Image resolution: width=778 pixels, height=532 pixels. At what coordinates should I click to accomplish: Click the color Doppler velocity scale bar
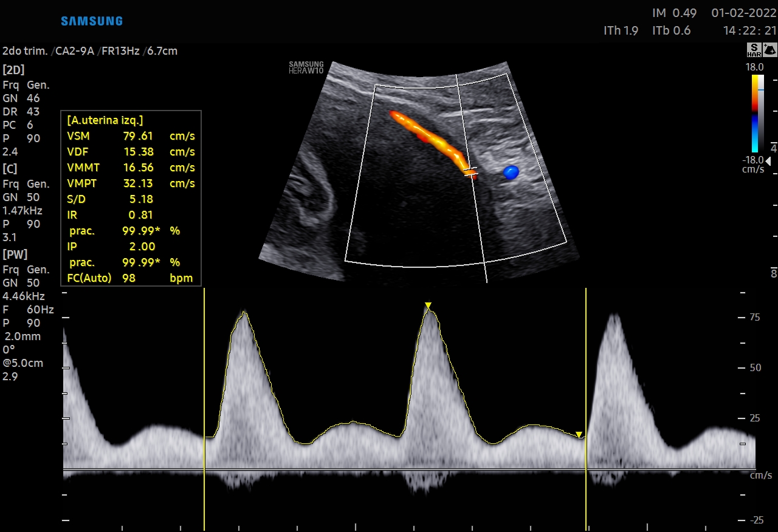754,113
